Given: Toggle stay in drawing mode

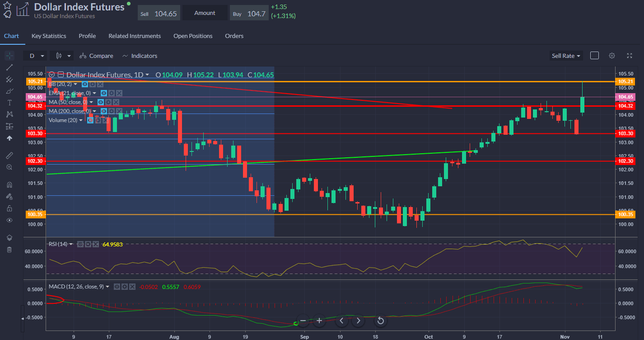Looking at the screenshot, I should (9, 196).
